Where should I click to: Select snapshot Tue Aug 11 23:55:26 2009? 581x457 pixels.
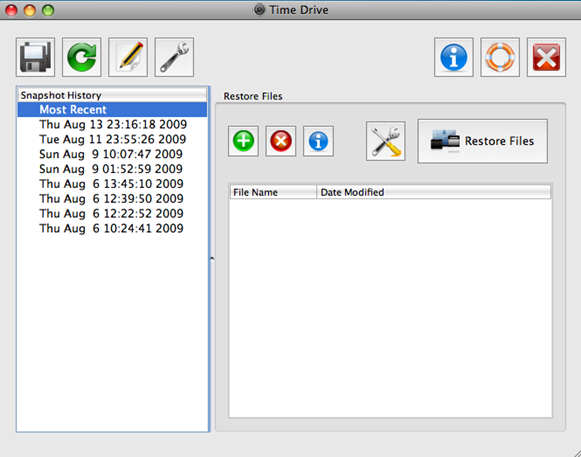click(x=112, y=139)
